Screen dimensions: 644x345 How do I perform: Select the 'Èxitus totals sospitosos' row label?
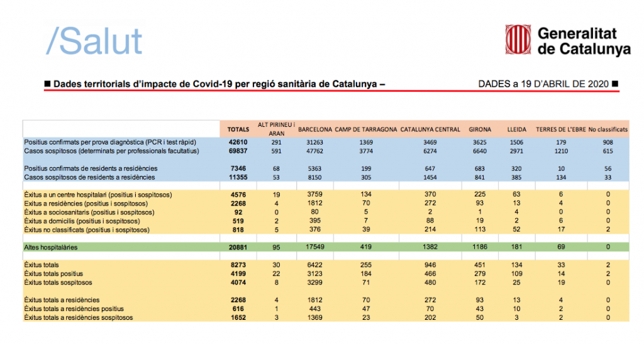[58, 282]
